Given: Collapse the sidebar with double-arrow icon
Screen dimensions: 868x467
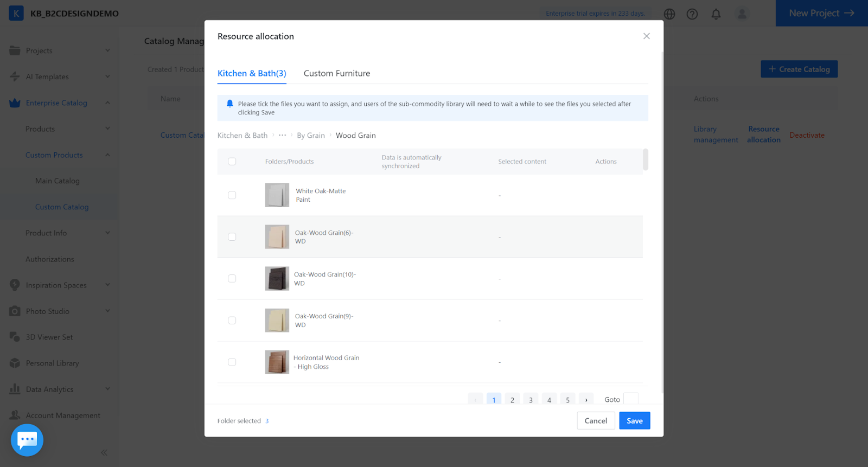Looking at the screenshot, I should 104,452.
